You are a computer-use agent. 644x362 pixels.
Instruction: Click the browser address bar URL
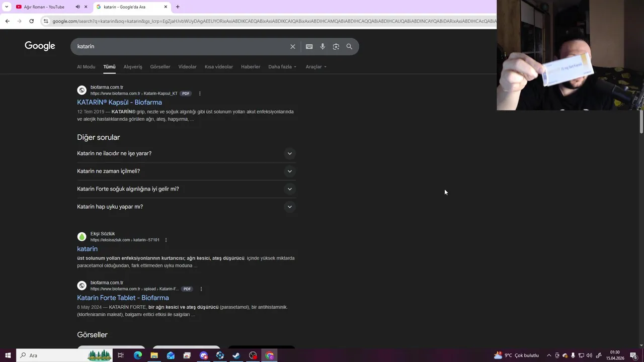pyautogui.click(x=274, y=21)
